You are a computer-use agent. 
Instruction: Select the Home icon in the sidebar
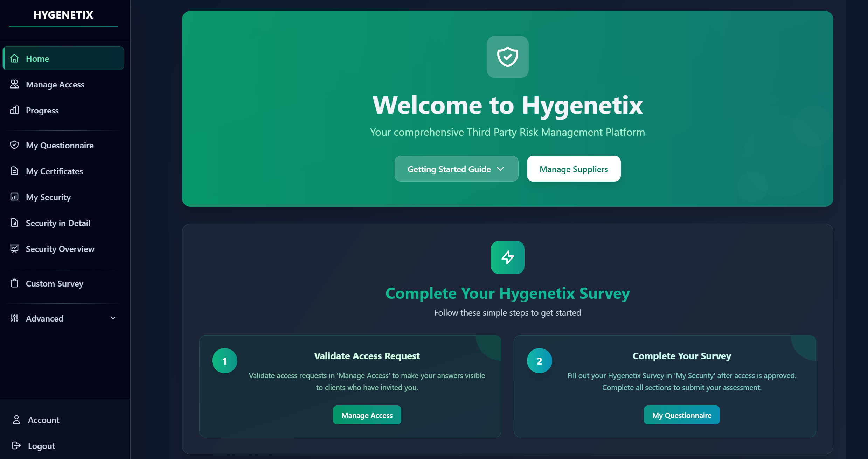click(x=14, y=58)
